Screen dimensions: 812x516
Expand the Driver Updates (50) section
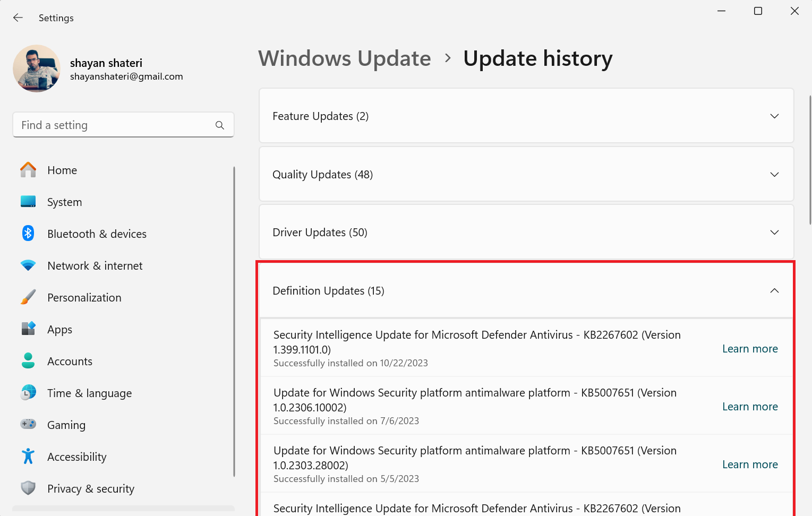(526, 232)
